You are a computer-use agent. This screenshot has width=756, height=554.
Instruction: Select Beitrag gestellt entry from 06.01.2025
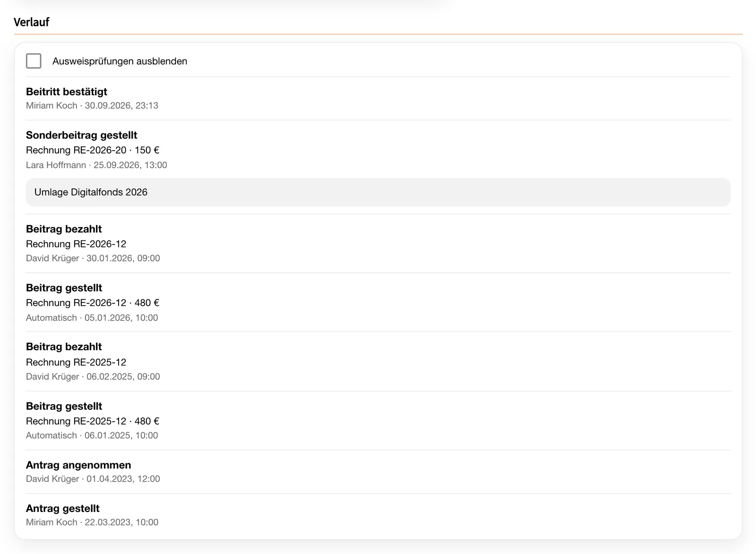[378, 420]
